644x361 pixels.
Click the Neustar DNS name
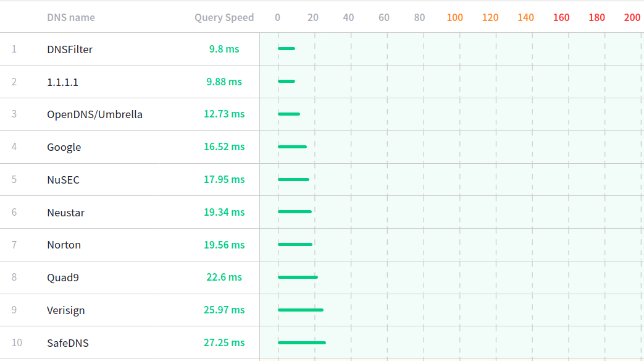(65, 213)
